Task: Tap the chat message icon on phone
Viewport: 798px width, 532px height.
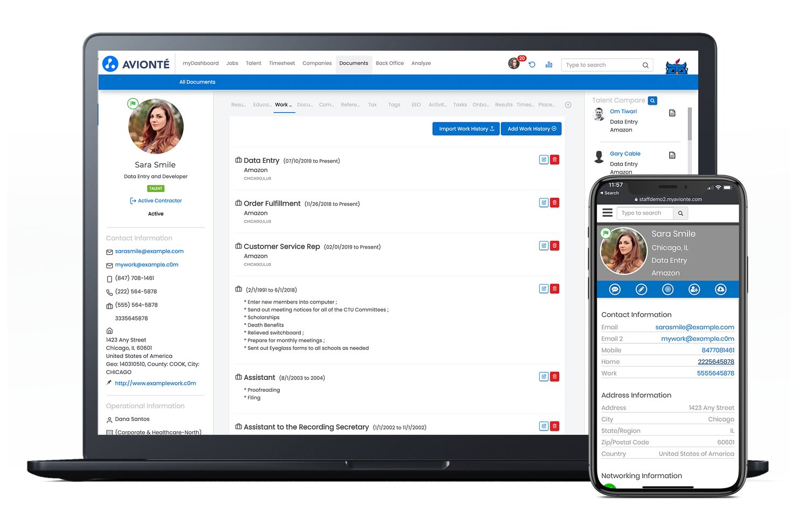Action: [615, 289]
